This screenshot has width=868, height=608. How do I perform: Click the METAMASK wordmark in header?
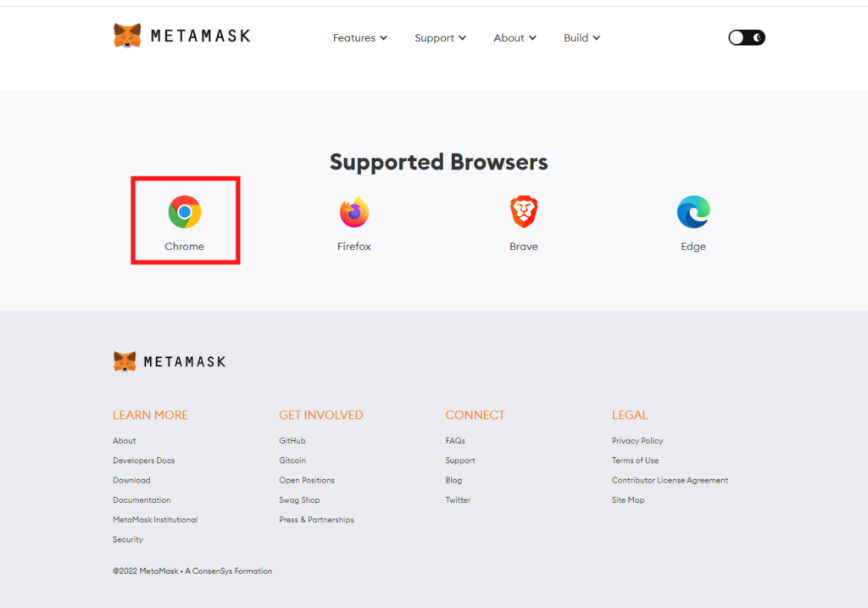click(x=200, y=36)
